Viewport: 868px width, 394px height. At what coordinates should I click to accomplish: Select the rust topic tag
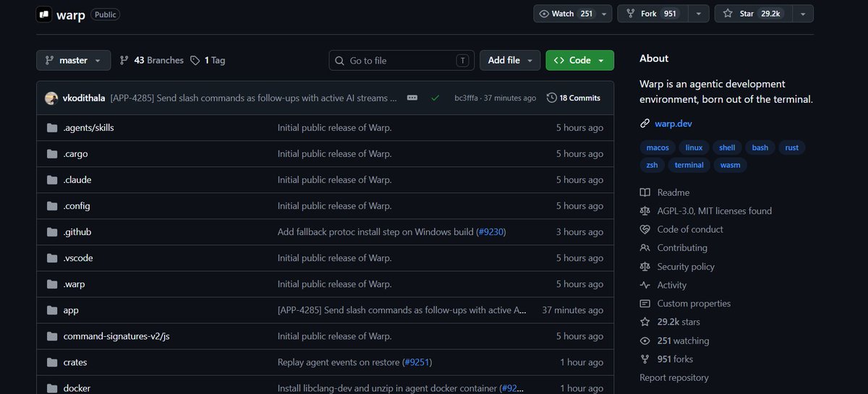click(x=791, y=147)
